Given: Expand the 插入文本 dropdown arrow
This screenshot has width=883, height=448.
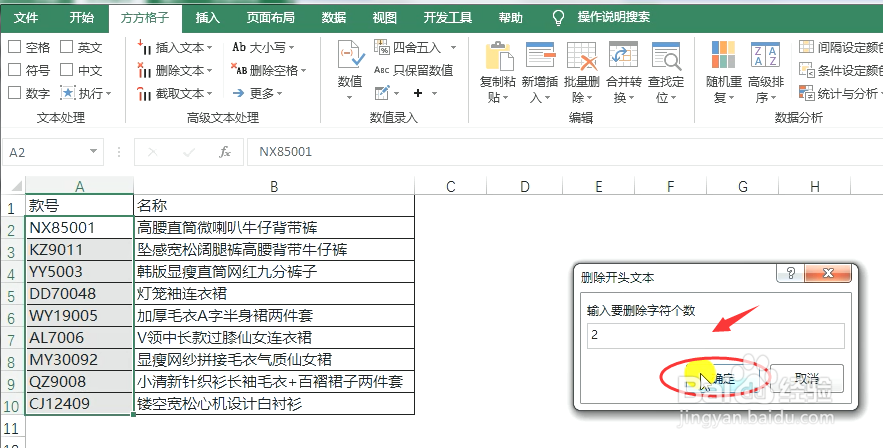Looking at the screenshot, I should (210, 48).
